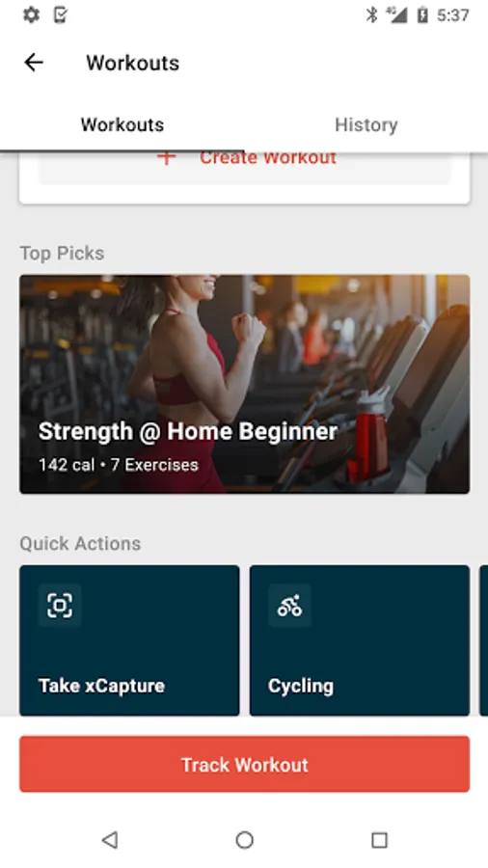The width and height of the screenshot is (488, 868).
Task: Open the settings gear in status bar
Action: 31,14
